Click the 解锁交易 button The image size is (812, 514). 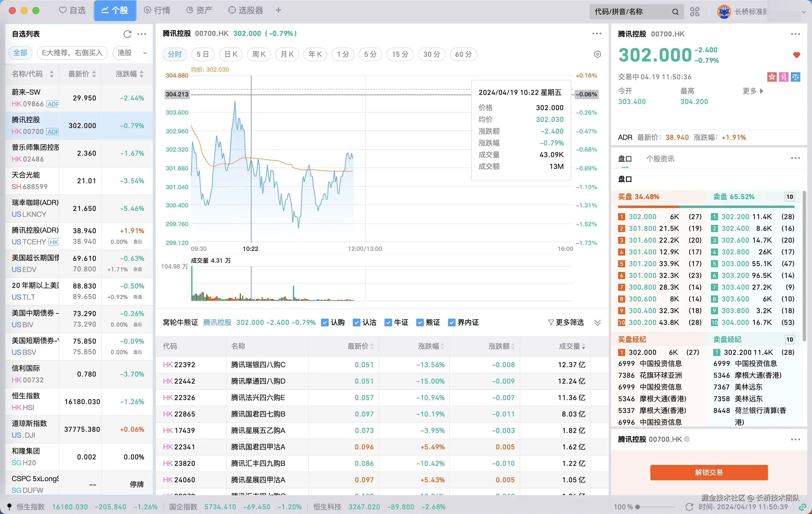tap(709, 472)
